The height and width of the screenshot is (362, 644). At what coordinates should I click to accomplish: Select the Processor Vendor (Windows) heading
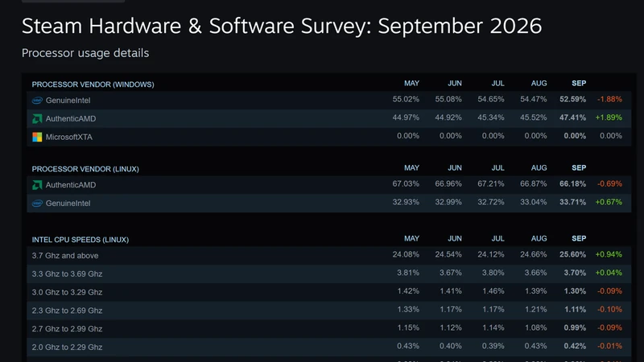93,84
